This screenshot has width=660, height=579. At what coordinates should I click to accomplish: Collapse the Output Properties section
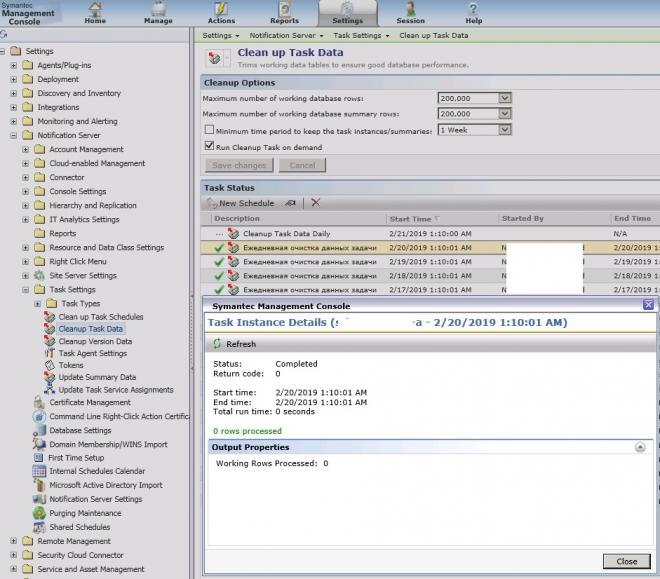pyautogui.click(x=640, y=447)
